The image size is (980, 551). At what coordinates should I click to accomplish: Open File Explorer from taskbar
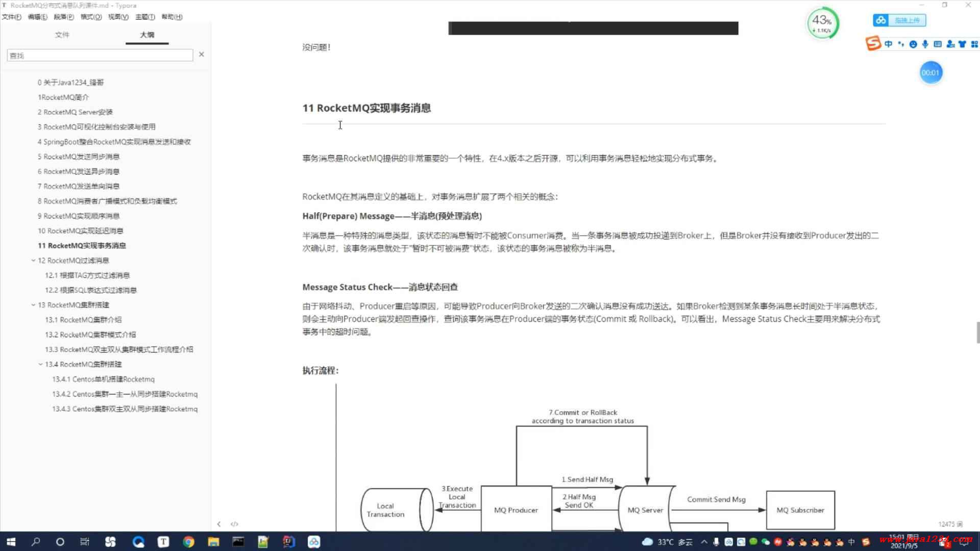tap(213, 542)
